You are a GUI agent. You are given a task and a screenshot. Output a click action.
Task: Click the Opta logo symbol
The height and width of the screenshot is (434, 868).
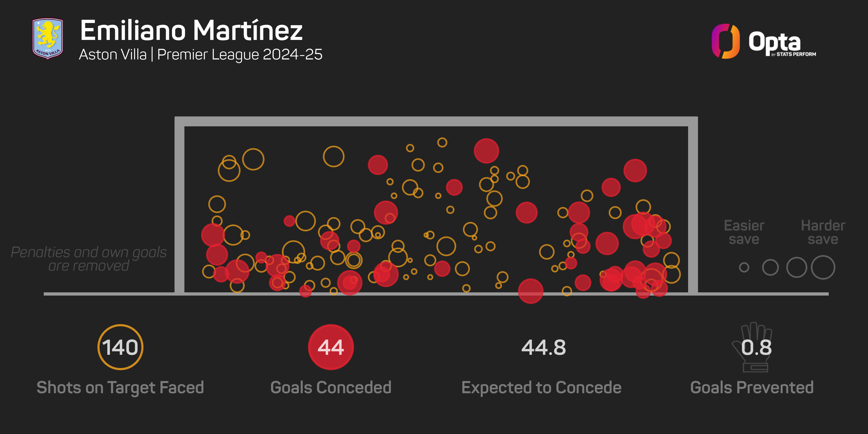pos(725,41)
